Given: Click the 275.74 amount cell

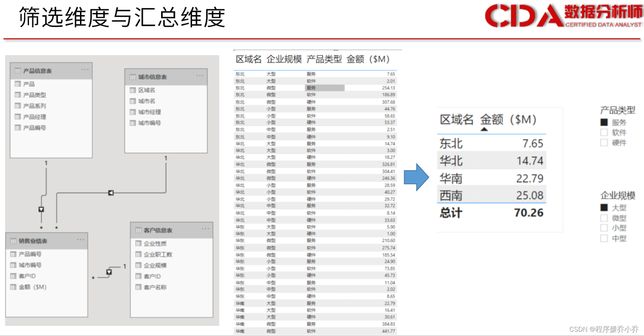Looking at the screenshot, I should 388,248.
